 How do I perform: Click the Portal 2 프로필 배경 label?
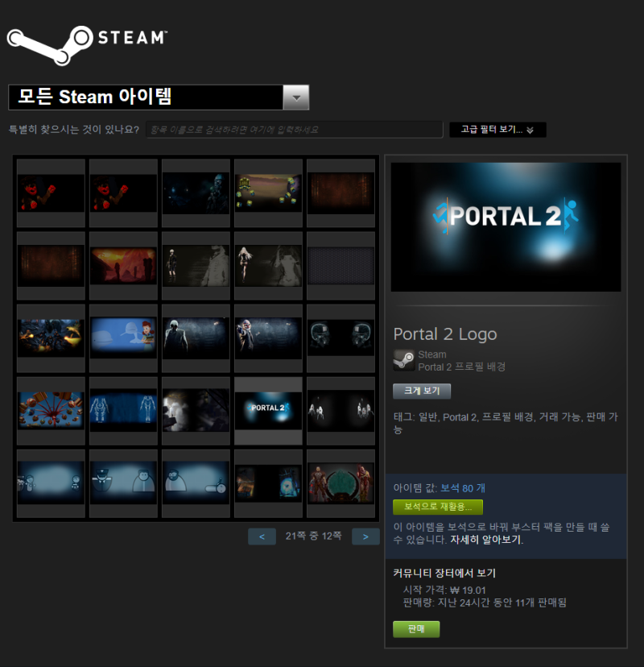pyautogui.click(x=461, y=367)
